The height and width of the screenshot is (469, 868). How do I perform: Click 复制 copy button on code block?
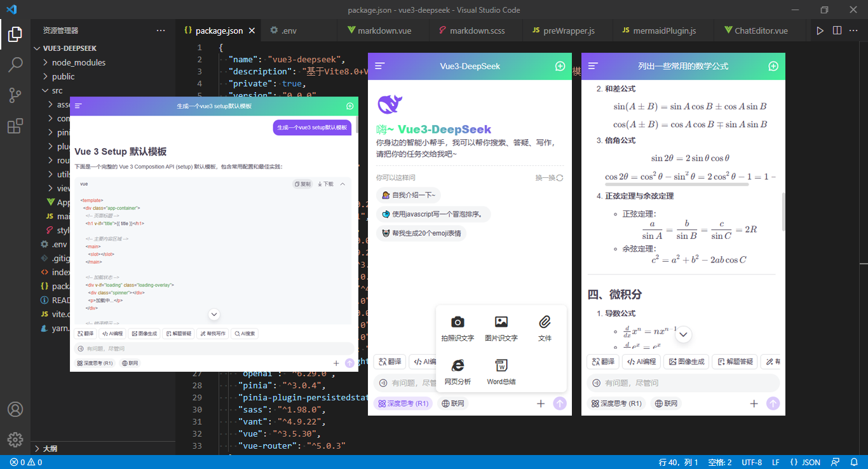pos(302,184)
